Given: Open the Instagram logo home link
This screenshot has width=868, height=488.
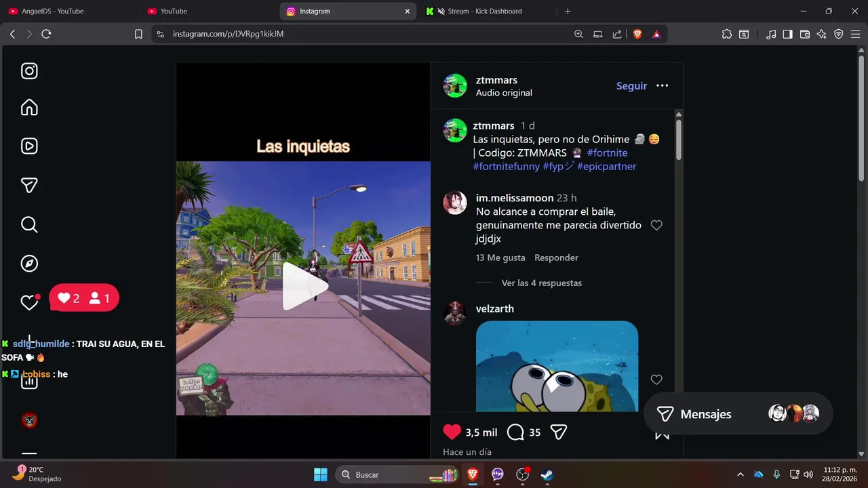Looking at the screenshot, I should (29, 71).
